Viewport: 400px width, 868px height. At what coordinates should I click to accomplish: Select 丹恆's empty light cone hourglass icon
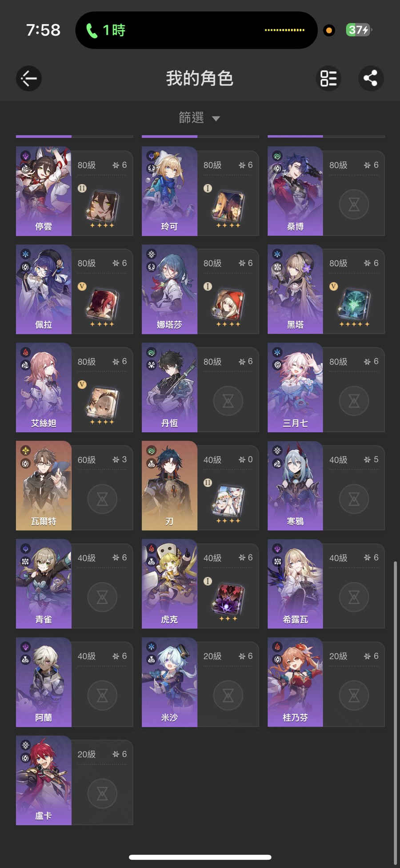228,401
